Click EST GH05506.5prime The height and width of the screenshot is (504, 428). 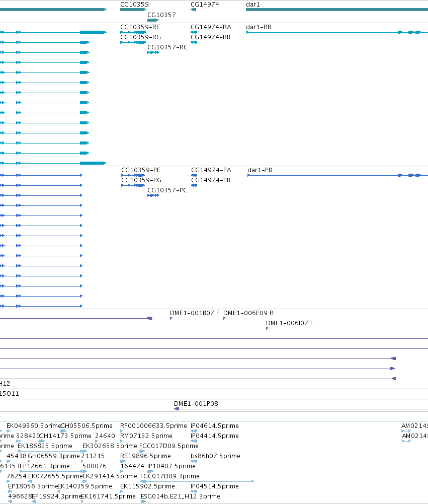[87, 426]
